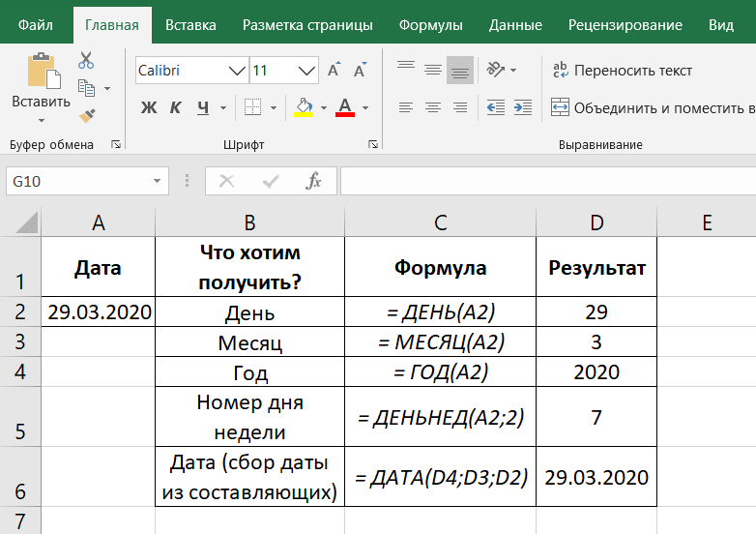Toggle underline (Ч) formatting
The height and width of the screenshot is (534, 756).
pos(203,107)
